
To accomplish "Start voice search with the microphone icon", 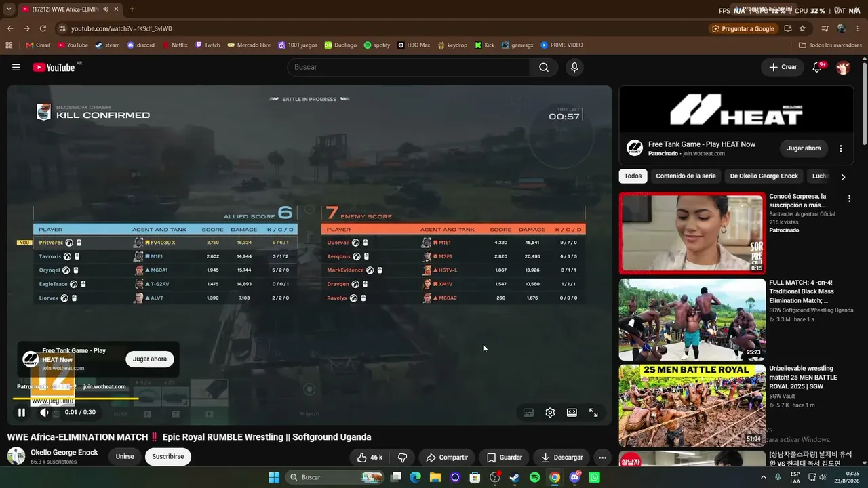I will (574, 67).
